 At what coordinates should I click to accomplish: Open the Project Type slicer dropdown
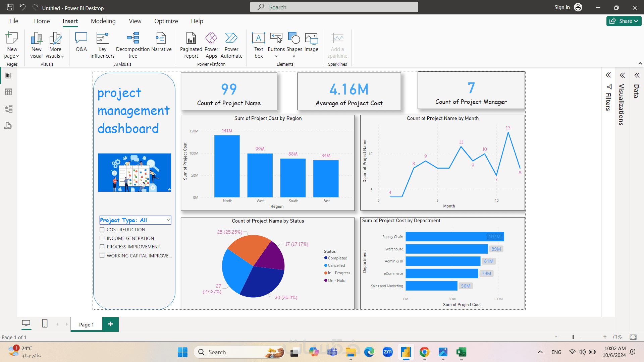[x=168, y=220]
